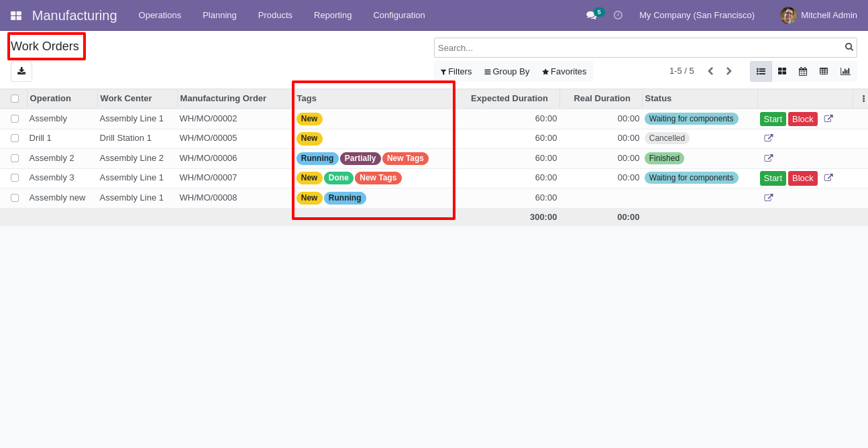Switch to kanban view
The image size is (868, 448).
(782, 71)
